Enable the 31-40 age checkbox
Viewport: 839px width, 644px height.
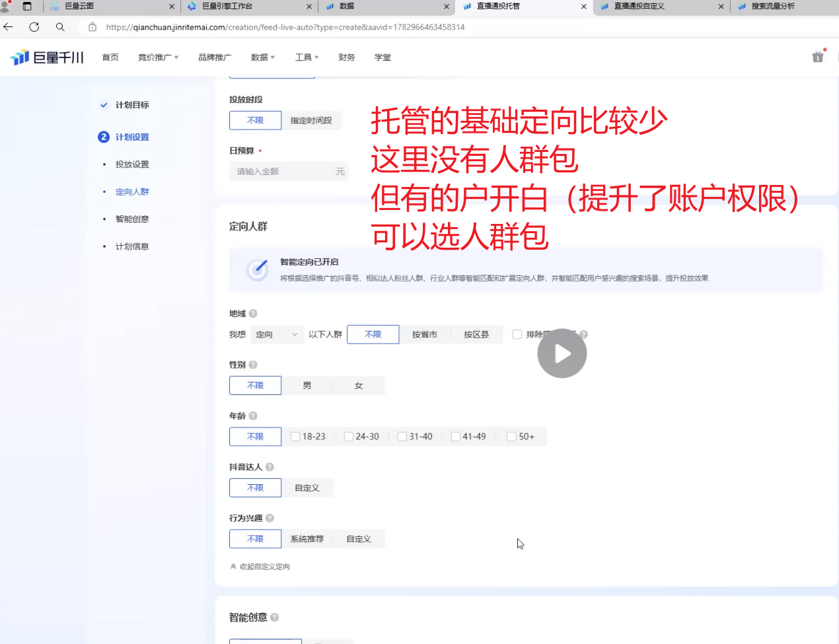(402, 437)
